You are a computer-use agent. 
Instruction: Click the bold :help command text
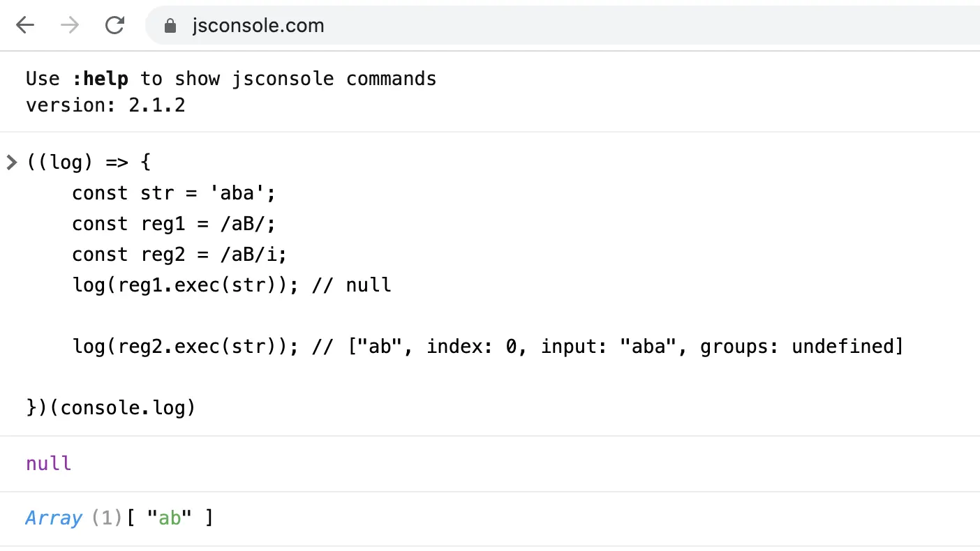[101, 79]
